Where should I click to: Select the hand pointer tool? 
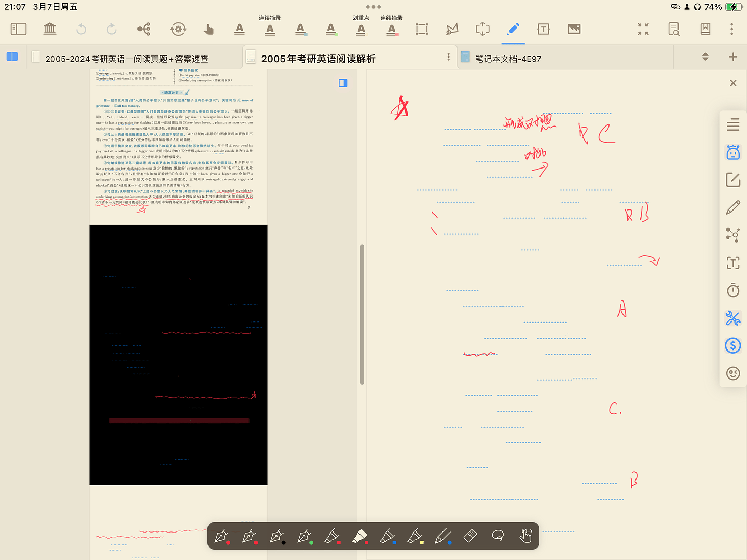[209, 29]
